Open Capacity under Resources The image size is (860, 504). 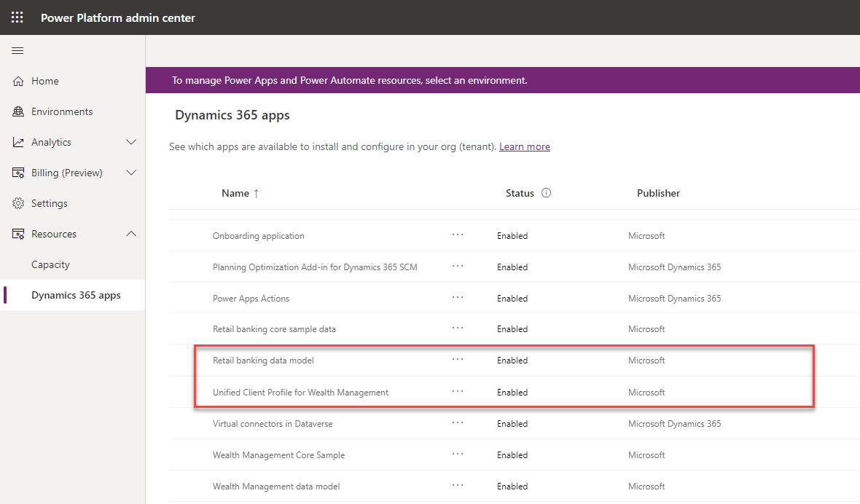pos(50,264)
